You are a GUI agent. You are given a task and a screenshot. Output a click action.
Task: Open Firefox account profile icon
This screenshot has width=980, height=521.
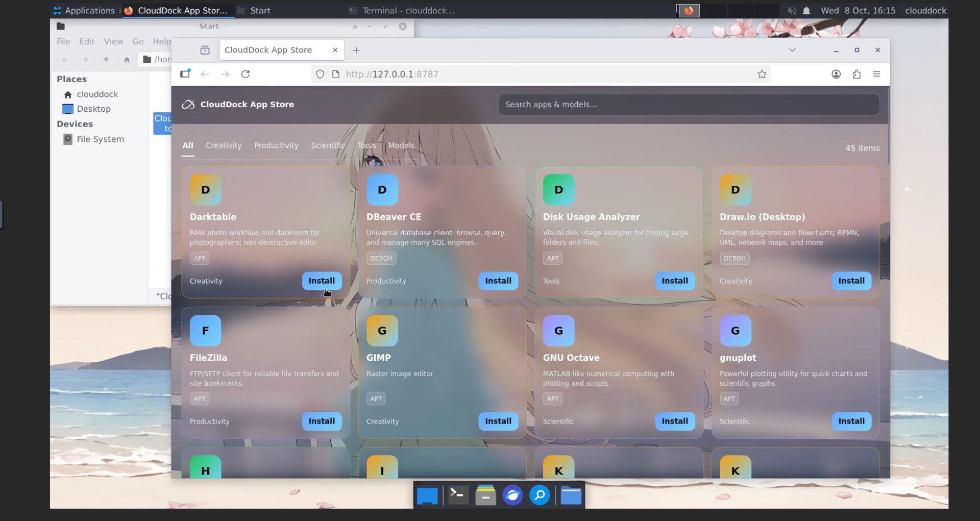pyautogui.click(x=836, y=74)
